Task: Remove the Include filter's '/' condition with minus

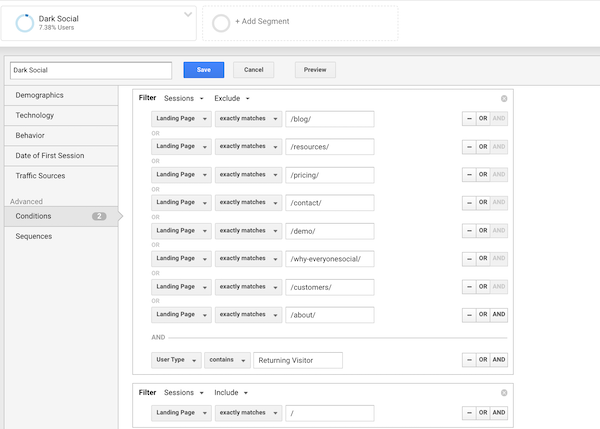Action: pos(469,413)
